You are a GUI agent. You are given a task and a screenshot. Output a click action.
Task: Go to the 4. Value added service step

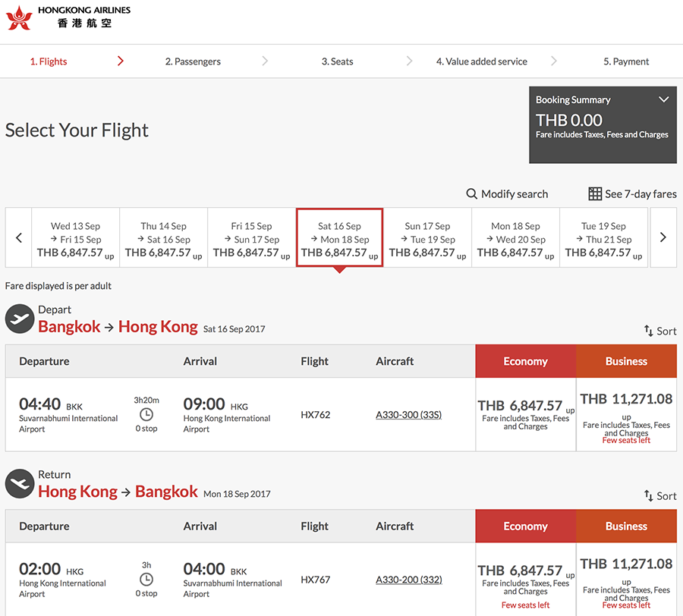[x=482, y=61]
